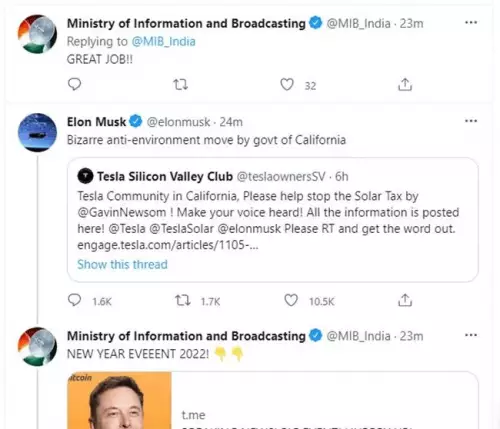This screenshot has height=429, width=500.
Task: Reply to Elon Musk's tweet
Action: (x=74, y=300)
